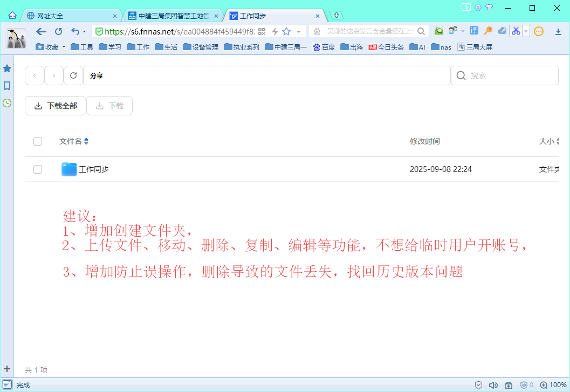Image resolution: width=570 pixels, height=392 pixels.
Task: Open browsing history from the clock sidebar icon
Action: pyautogui.click(x=7, y=102)
